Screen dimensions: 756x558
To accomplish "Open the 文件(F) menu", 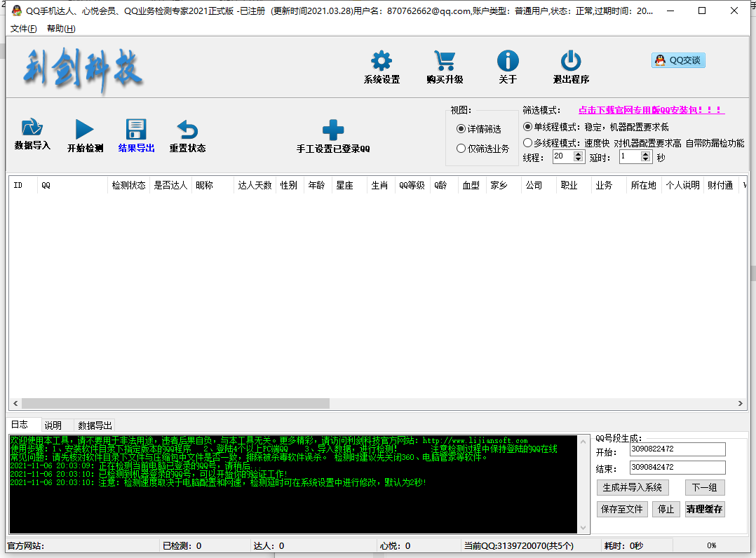I will (24, 29).
